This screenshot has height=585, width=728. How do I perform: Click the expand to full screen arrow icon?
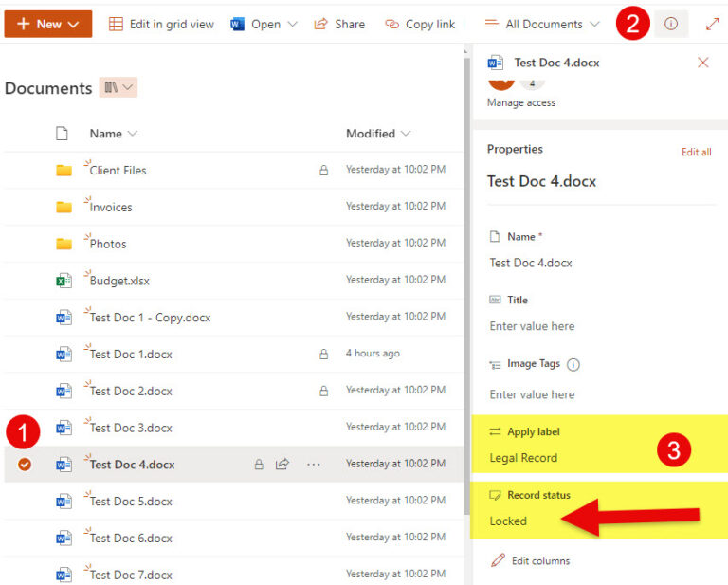712,24
